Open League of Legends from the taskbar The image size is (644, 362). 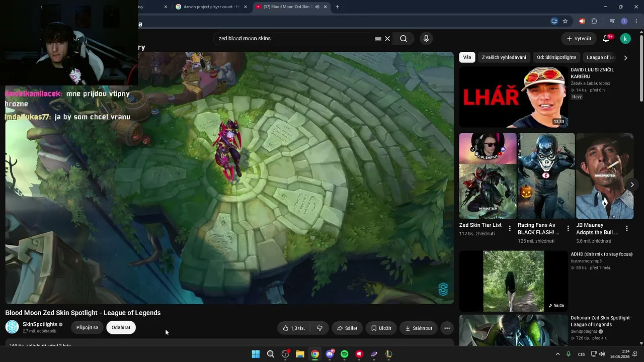point(388,354)
